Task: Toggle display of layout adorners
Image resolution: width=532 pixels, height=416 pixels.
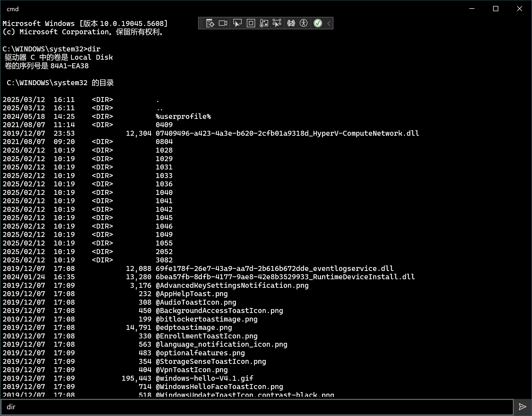Action: click(x=251, y=23)
